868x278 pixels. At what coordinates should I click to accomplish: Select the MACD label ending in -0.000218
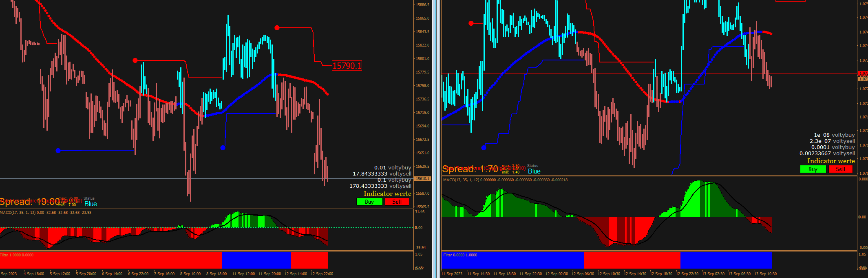pyautogui.click(x=505, y=180)
